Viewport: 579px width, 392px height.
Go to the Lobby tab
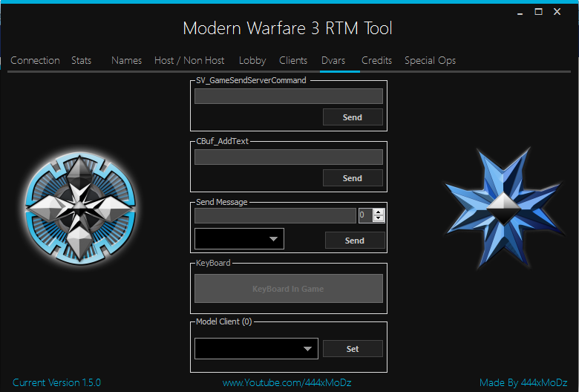point(252,60)
